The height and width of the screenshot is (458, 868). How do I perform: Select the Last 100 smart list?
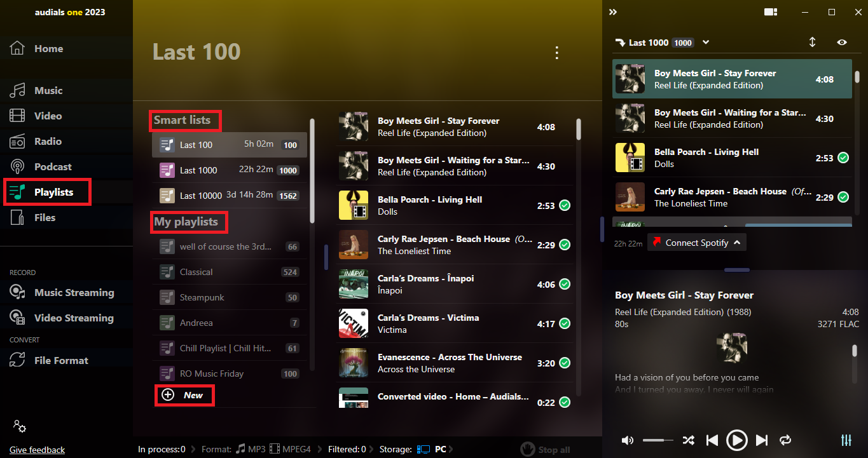pyautogui.click(x=230, y=145)
